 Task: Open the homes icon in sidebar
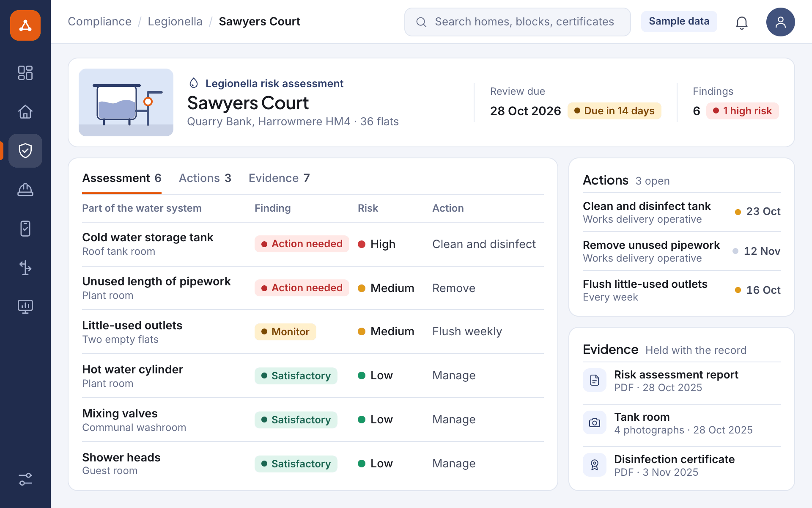click(25, 112)
